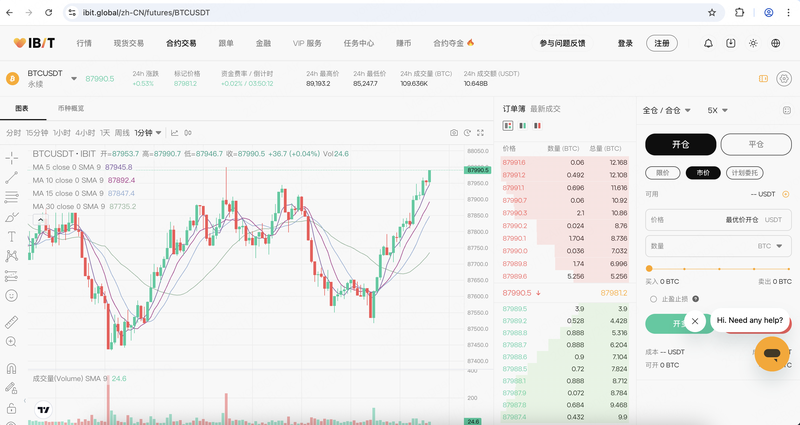Viewport: 800px width, 425px height.
Task: Click the 参与问题反馈 button
Action: pyautogui.click(x=563, y=43)
